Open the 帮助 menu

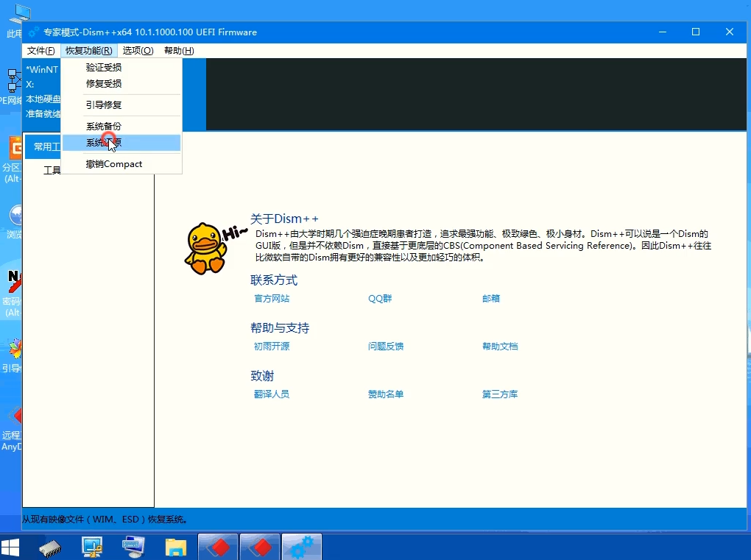(x=177, y=51)
